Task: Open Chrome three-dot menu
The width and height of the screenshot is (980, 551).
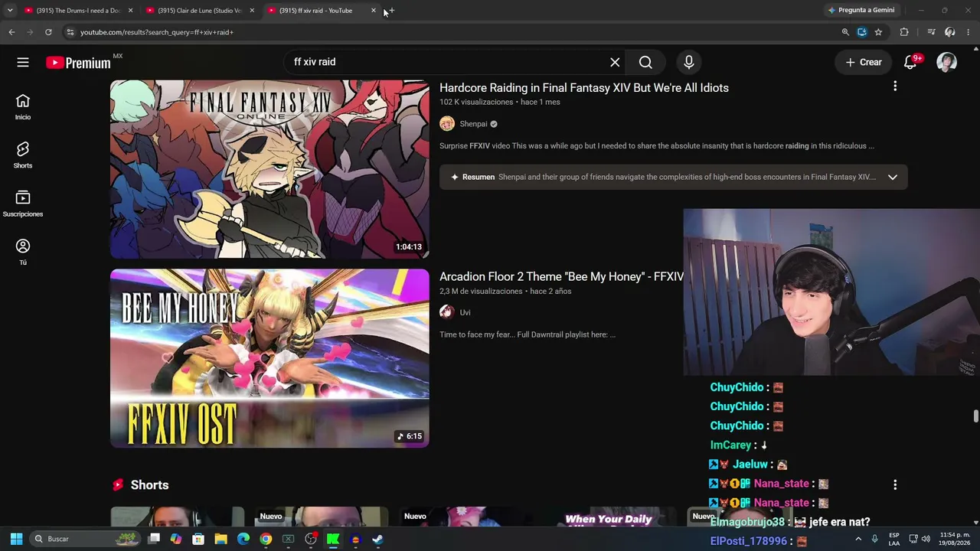Action: click(969, 32)
